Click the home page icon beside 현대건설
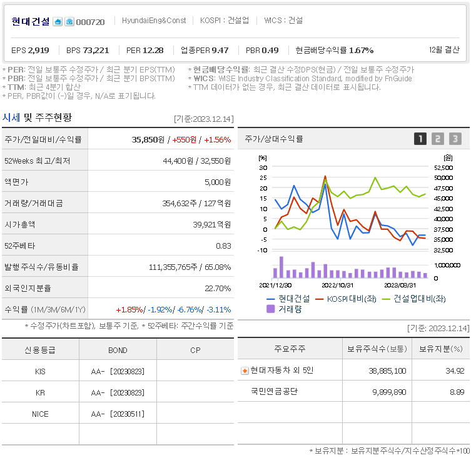Image resolution: width=476 pixels, height=458 pixels. pos(58,21)
